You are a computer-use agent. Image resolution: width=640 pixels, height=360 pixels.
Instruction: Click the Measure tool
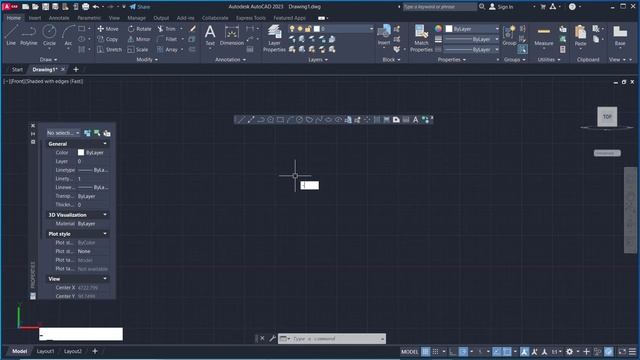coord(544,36)
